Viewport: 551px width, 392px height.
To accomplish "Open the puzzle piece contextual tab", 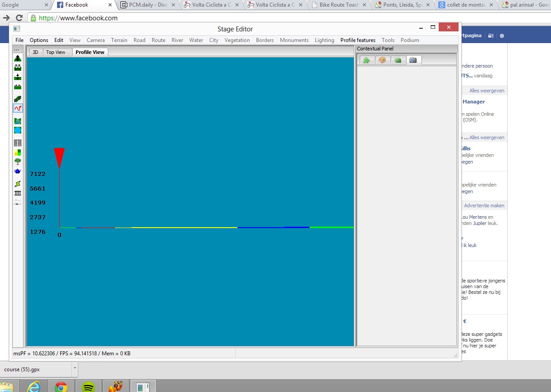I will coord(367,61).
